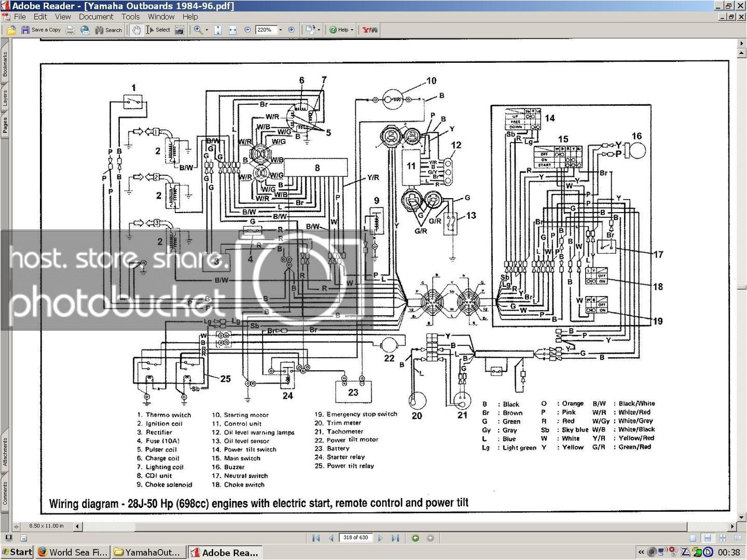The height and width of the screenshot is (560, 747).
Task: Select the Hand tool
Action: (136, 30)
